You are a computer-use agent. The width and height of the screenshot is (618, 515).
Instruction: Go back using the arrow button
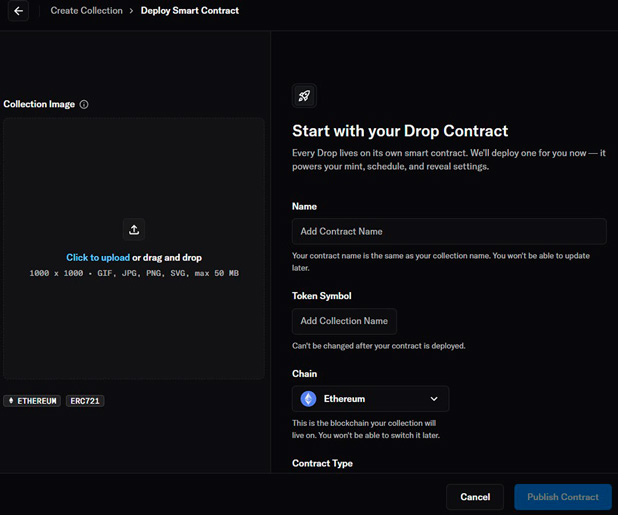(18, 11)
